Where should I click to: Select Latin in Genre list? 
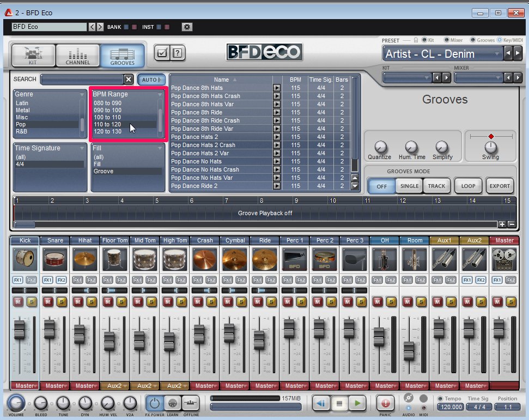(22, 103)
